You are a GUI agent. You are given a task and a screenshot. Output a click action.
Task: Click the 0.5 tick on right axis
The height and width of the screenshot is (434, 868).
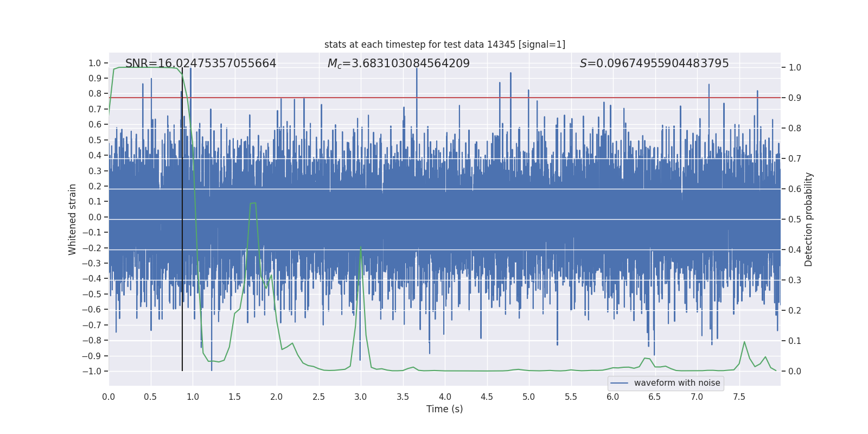(795, 220)
